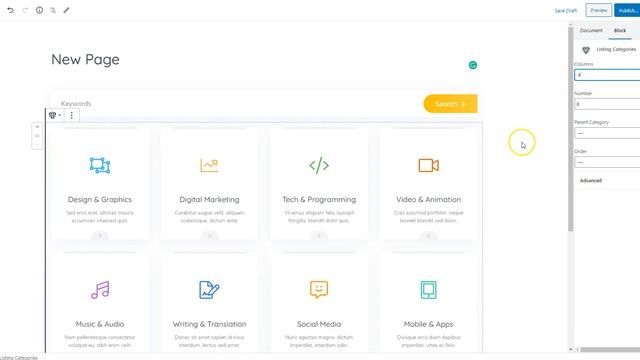Click the Listing Categories block icon in sidebar
Image resolution: width=640 pixels, height=360 pixels.
pyautogui.click(x=586, y=50)
